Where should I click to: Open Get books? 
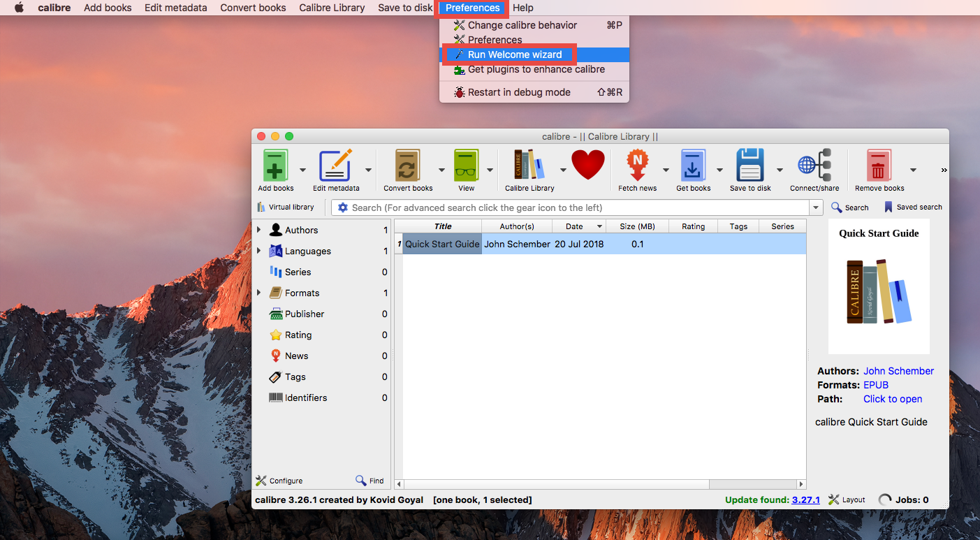(x=694, y=166)
